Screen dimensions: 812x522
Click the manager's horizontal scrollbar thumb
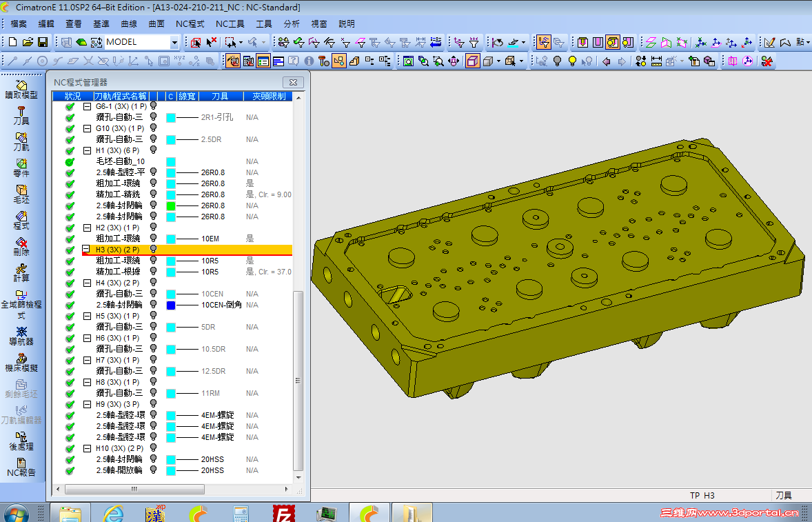[x=134, y=489]
